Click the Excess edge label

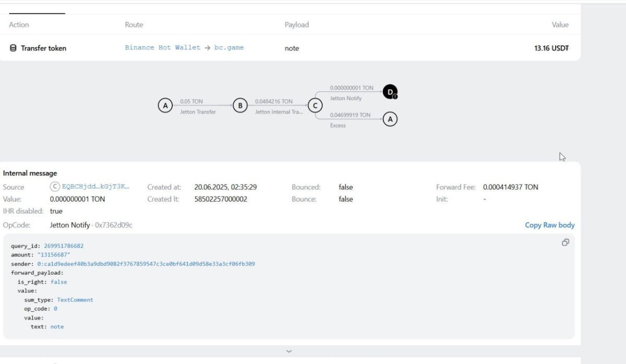pos(338,126)
